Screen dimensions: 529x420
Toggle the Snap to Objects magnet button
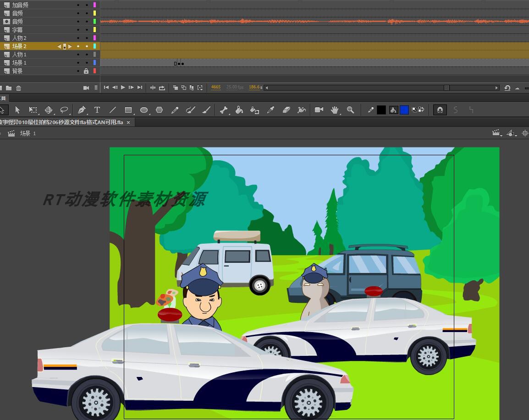tap(440, 110)
